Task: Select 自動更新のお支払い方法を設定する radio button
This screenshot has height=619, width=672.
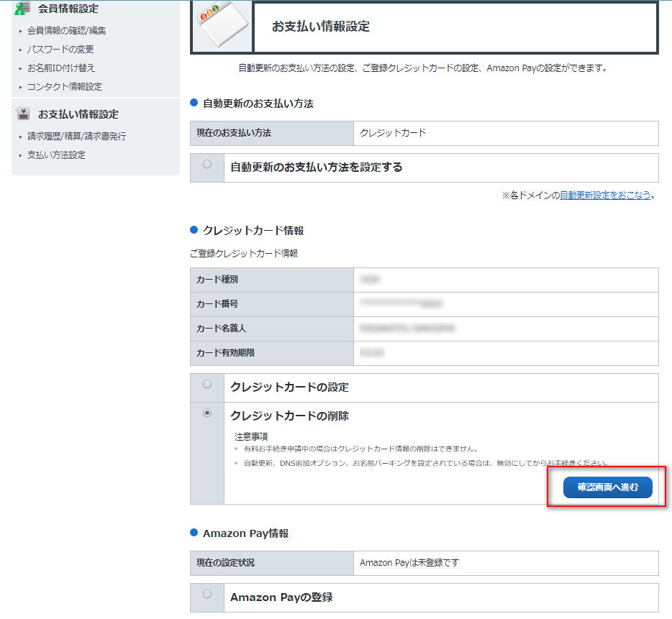Action: pyautogui.click(x=207, y=165)
